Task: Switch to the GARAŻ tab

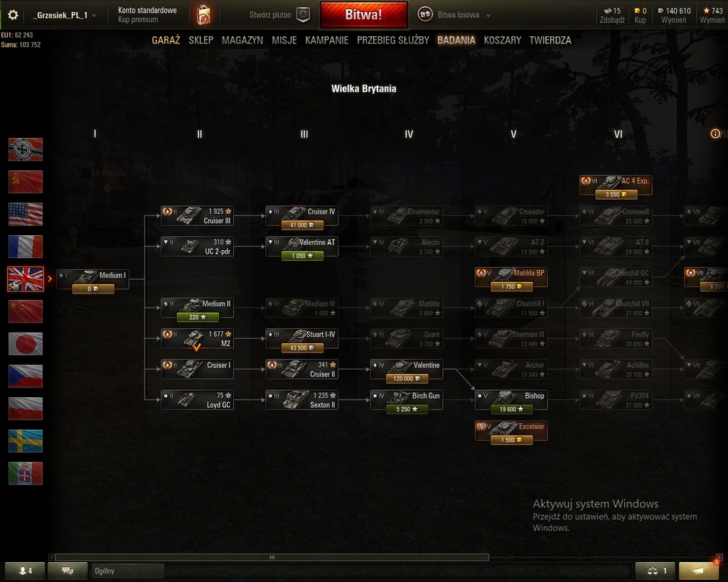Action: [166, 41]
